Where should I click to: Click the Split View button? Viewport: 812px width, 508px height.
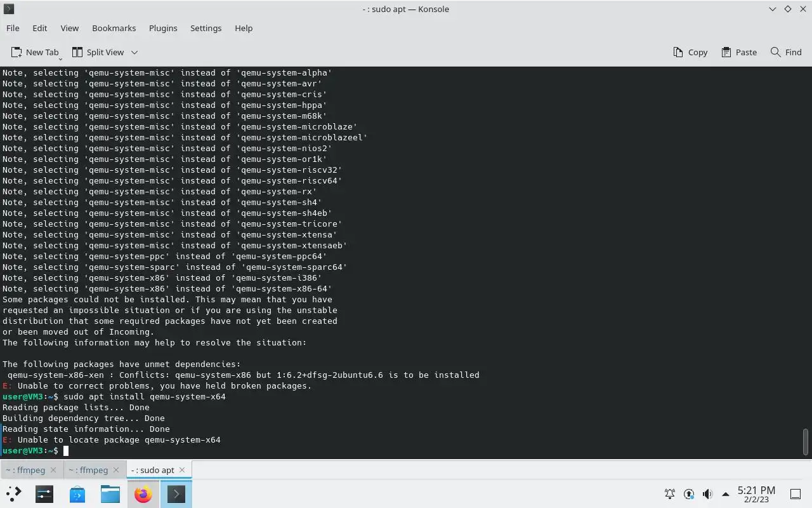[98, 52]
